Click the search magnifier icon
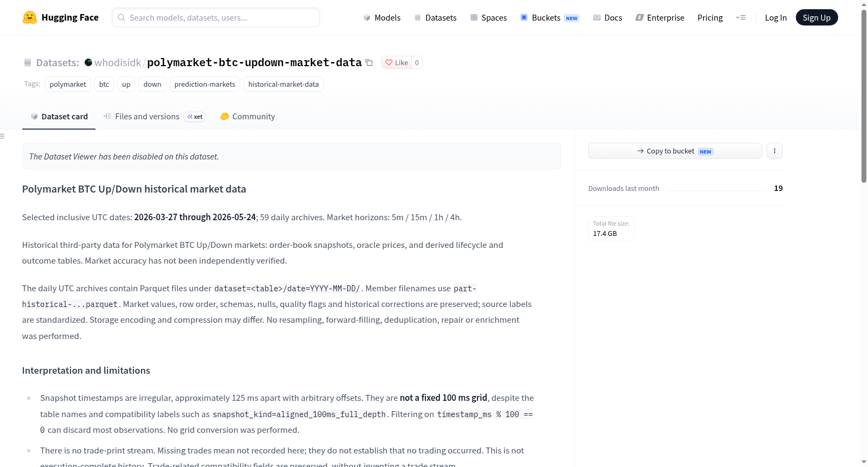The image size is (868, 467). point(122,17)
